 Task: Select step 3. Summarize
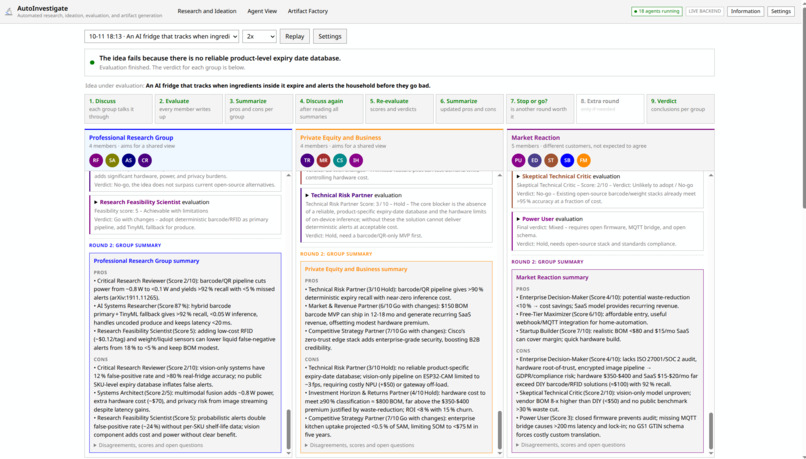[259, 109]
